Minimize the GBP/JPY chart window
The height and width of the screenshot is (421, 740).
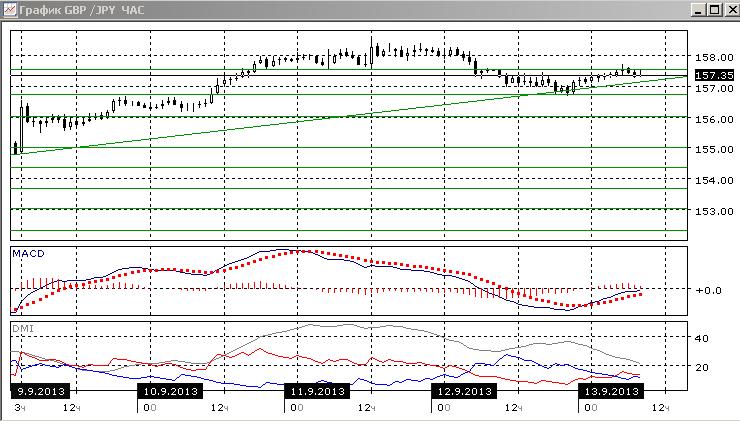pos(698,10)
